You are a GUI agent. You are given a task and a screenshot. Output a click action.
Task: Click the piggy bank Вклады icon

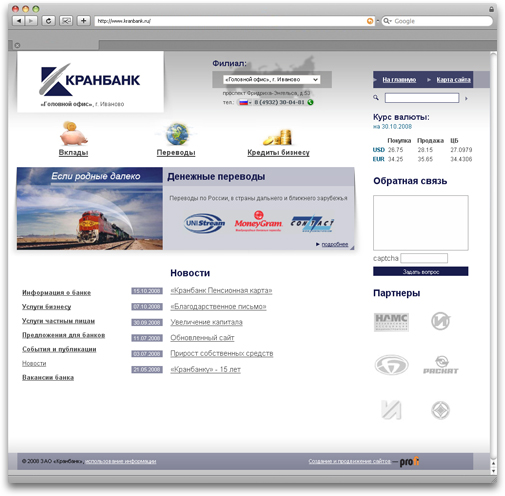[x=73, y=133]
